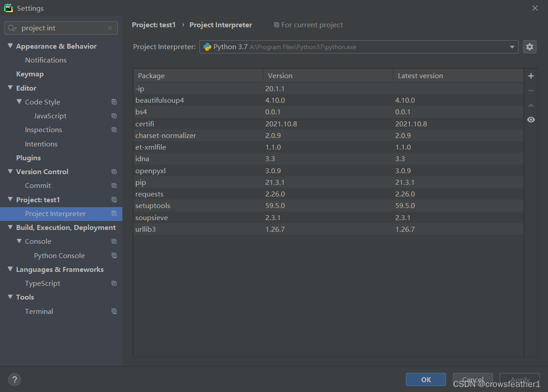
Task: Open the interpreter gear settings menu
Action: 530,47
